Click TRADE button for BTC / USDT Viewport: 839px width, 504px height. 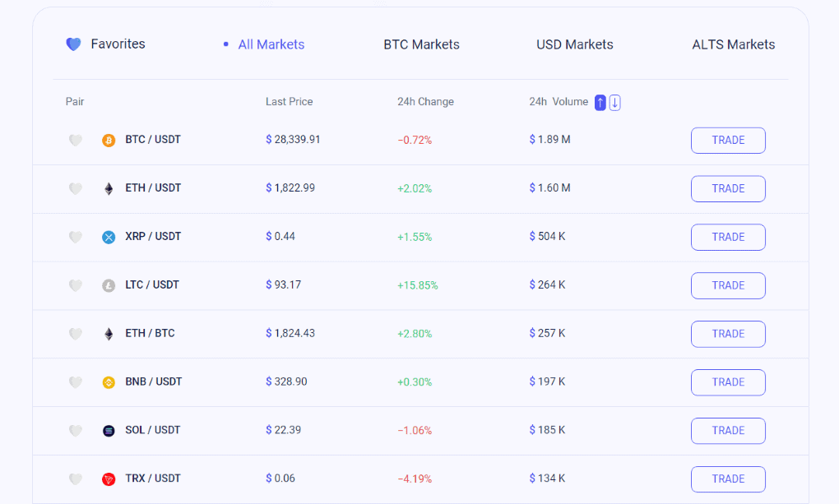(x=728, y=140)
